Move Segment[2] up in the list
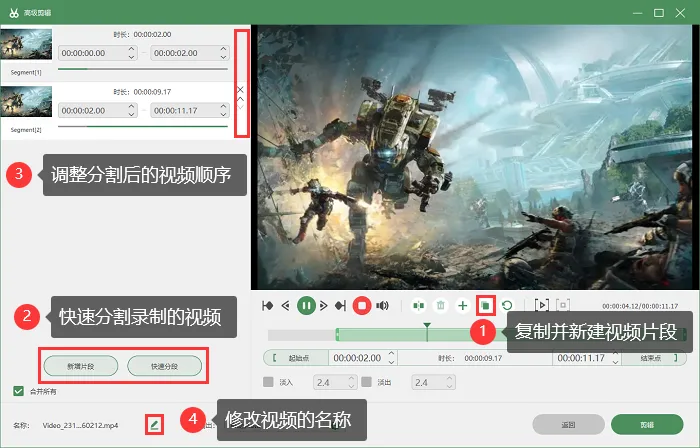The width and height of the screenshot is (700, 448). [240, 99]
